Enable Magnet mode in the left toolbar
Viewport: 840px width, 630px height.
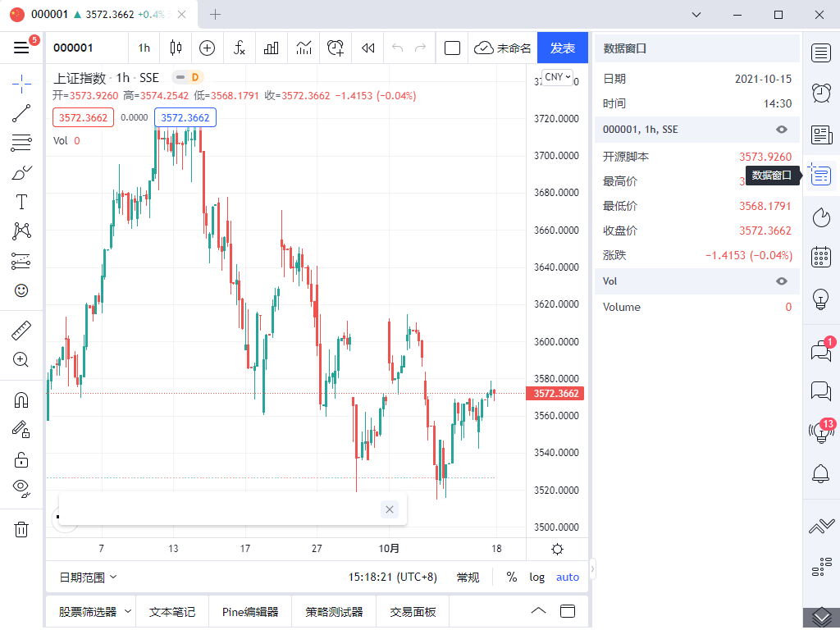(21, 399)
